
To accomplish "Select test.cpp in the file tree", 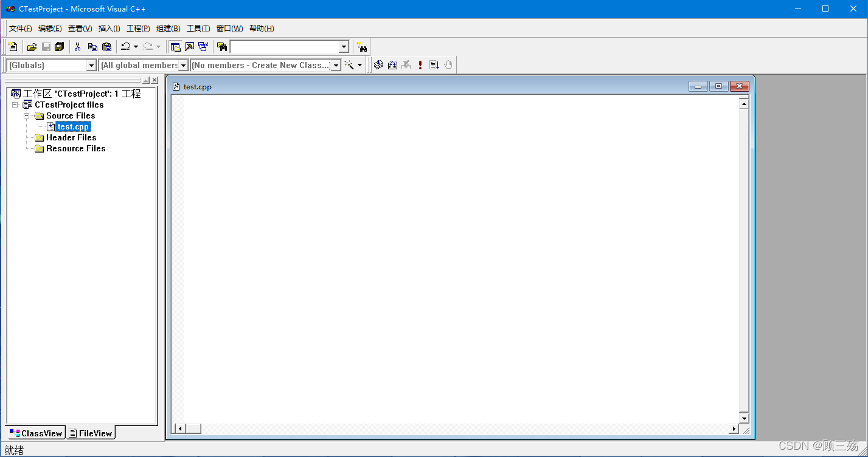I will click(x=72, y=126).
